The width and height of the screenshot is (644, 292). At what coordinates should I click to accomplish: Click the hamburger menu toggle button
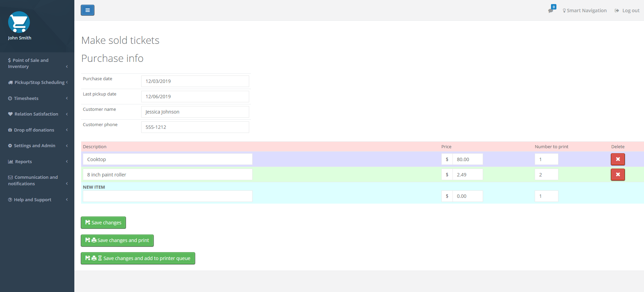click(87, 10)
